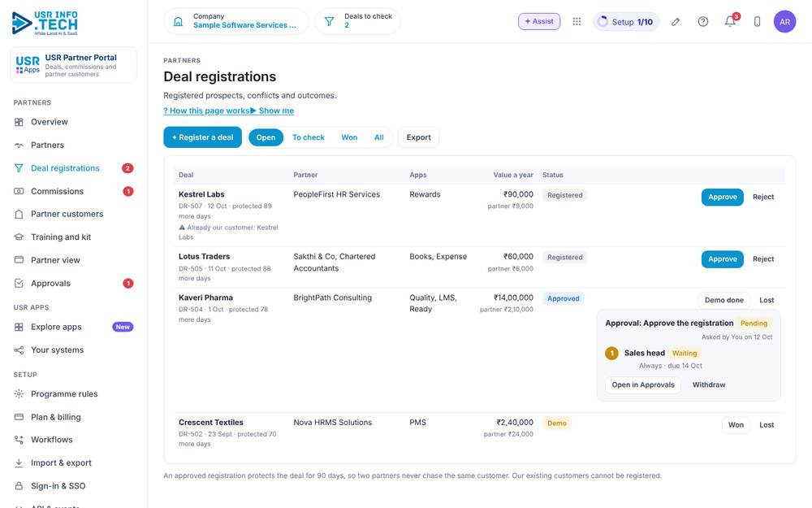Click the Demo status badge
The image size is (812, 508).
pos(557,423)
